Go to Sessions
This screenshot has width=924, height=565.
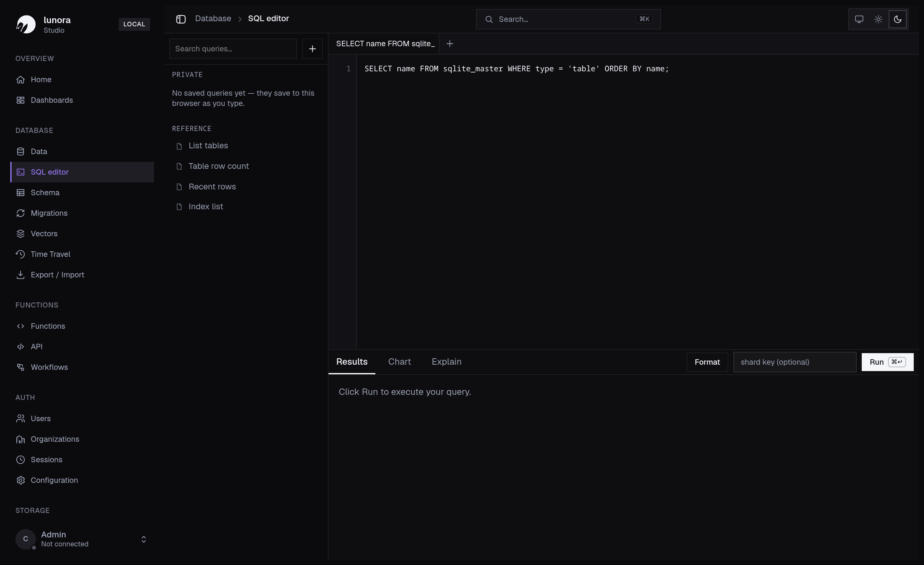point(82,460)
